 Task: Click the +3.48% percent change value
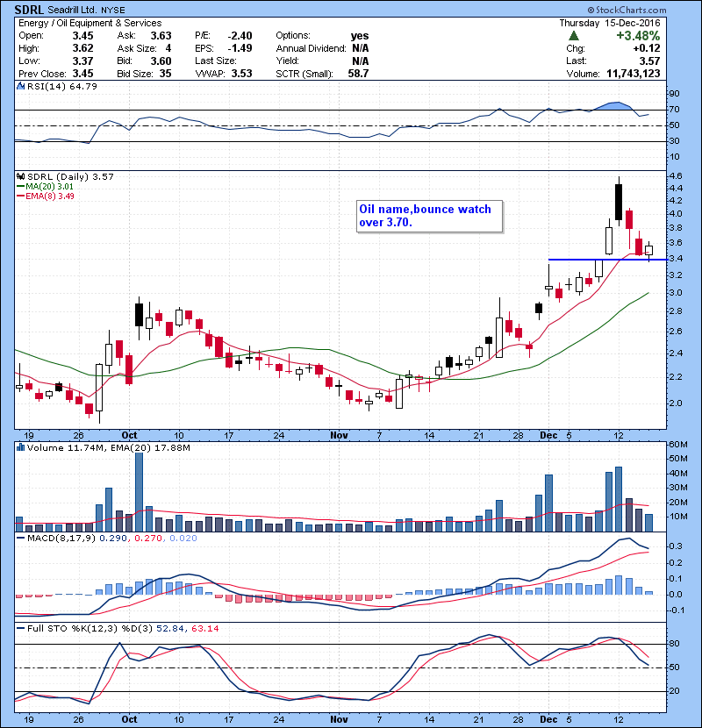pyautogui.click(x=638, y=36)
